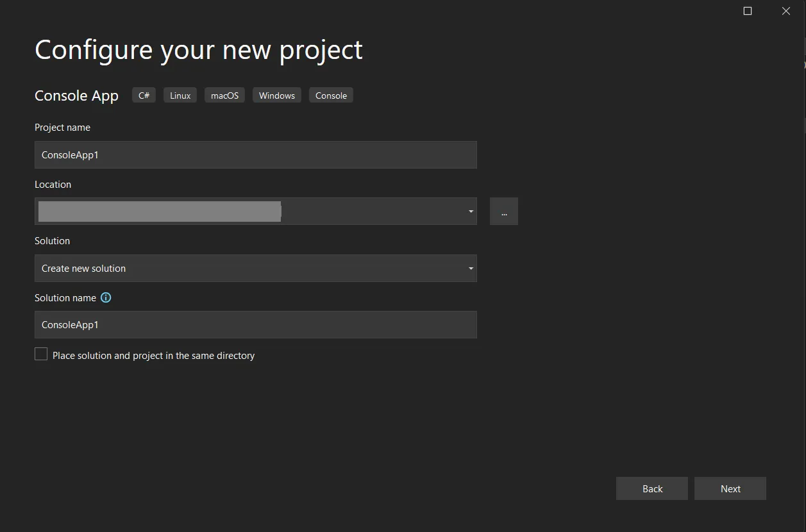
Task: Click the same directory checkbox label text
Action: [x=153, y=356]
